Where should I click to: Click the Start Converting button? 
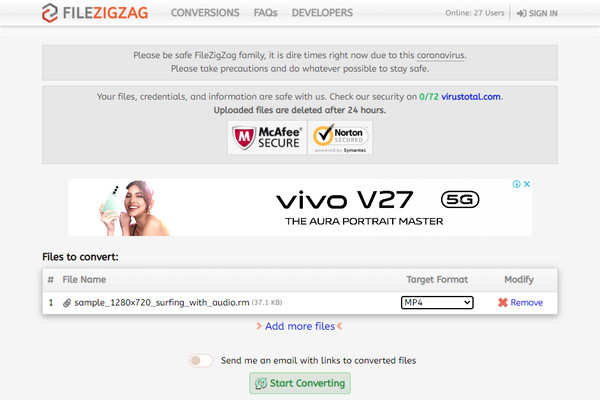(300, 383)
